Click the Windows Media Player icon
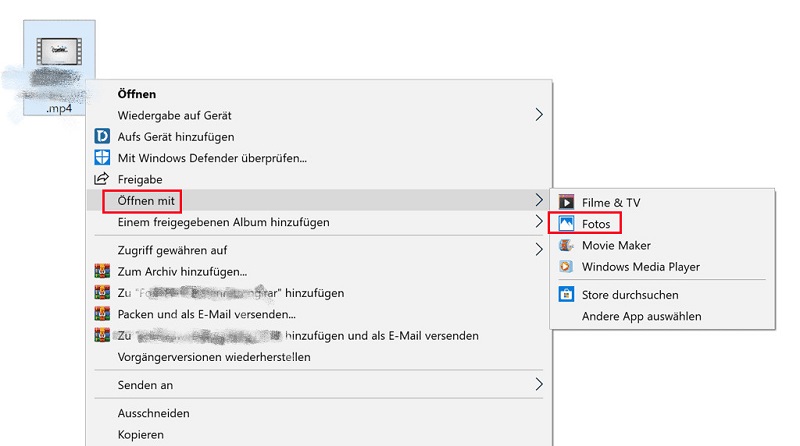800x446 pixels. (565, 266)
